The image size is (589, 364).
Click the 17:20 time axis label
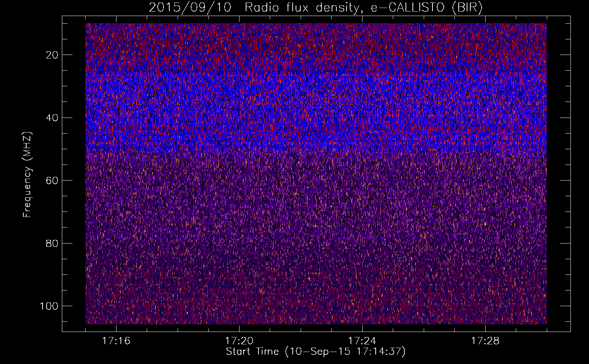[x=239, y=341]
